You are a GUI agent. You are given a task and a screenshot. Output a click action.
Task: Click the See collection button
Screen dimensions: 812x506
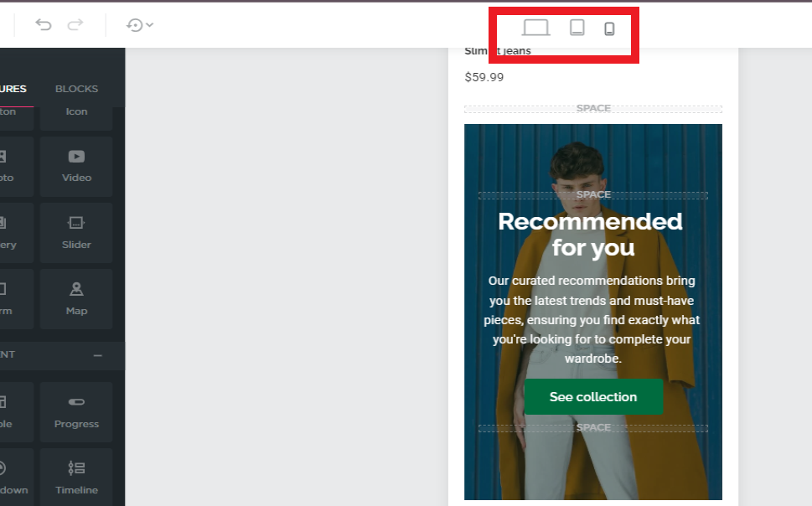[593, 397]
